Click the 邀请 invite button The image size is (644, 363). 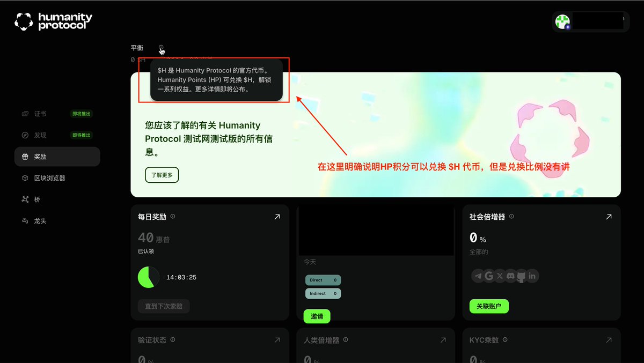pyautogui.click(x=317, y=316)
